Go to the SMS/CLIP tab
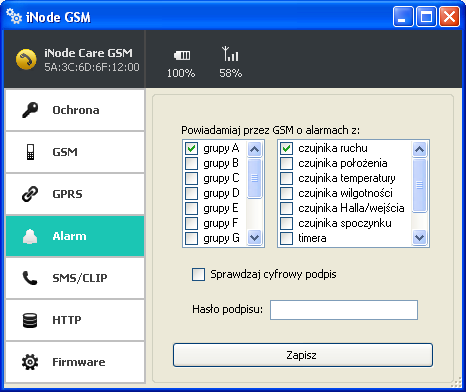The width and height of the screenshot is (466, 392). [75, 278]
